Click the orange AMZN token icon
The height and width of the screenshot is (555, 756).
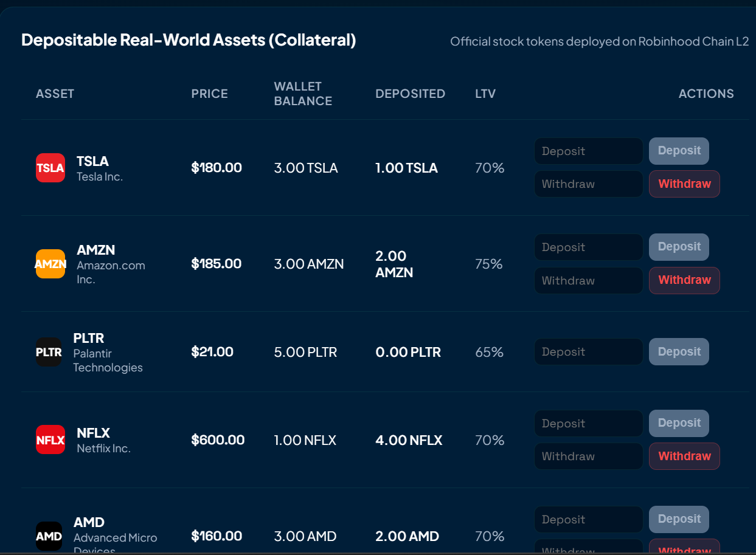pos(50,264)
